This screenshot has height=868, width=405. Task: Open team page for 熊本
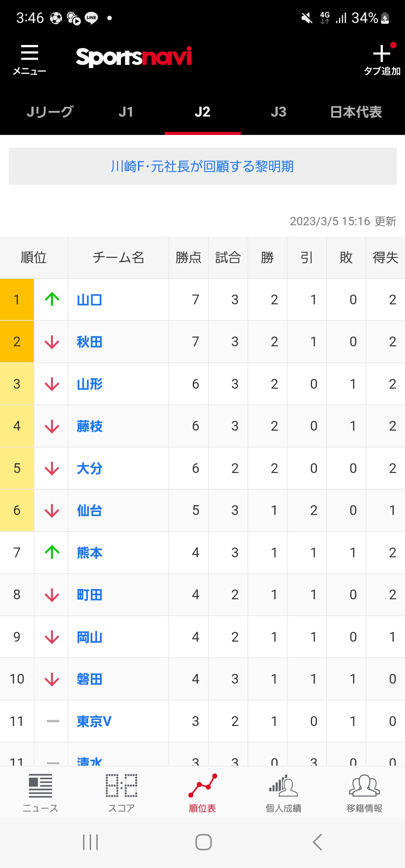pos(90,553)
